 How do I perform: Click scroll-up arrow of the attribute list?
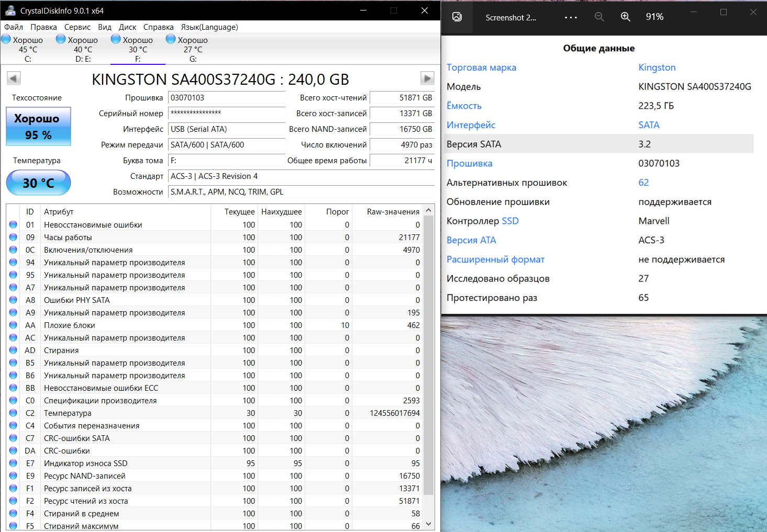click(429, 210)
